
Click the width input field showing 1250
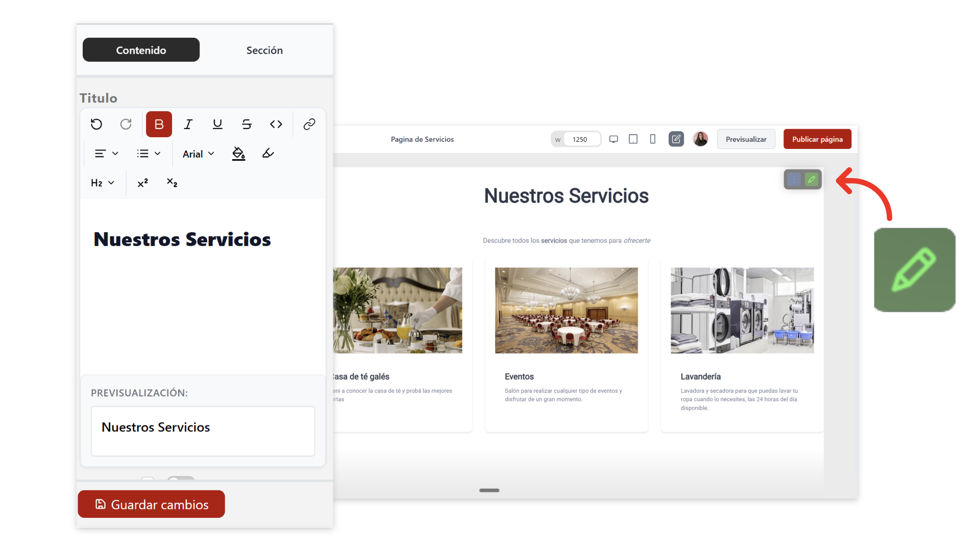[x=580, y=139]
